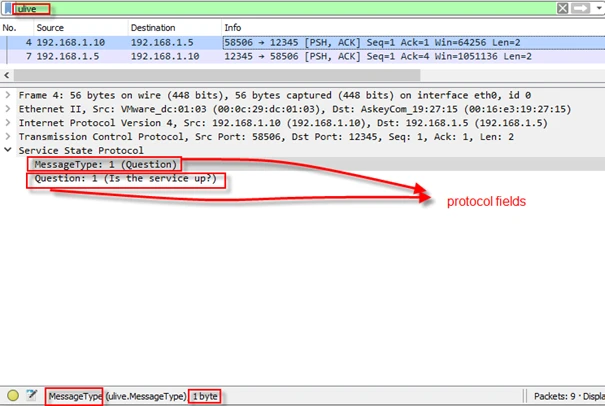
Task: Open capture file properties pencil icon
Action: tap(32, 396)
